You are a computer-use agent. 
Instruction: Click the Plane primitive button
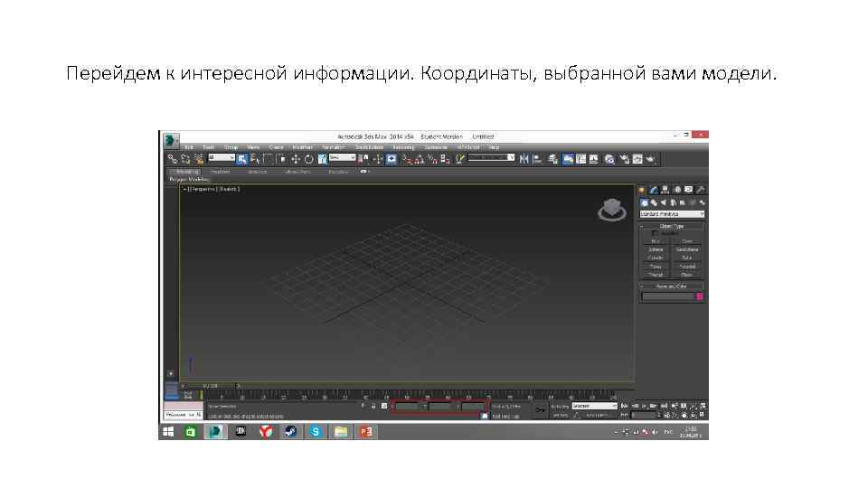coord(686,275)
